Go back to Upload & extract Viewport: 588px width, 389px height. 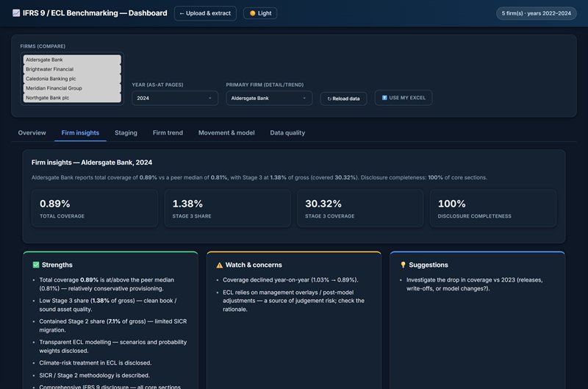205,13
